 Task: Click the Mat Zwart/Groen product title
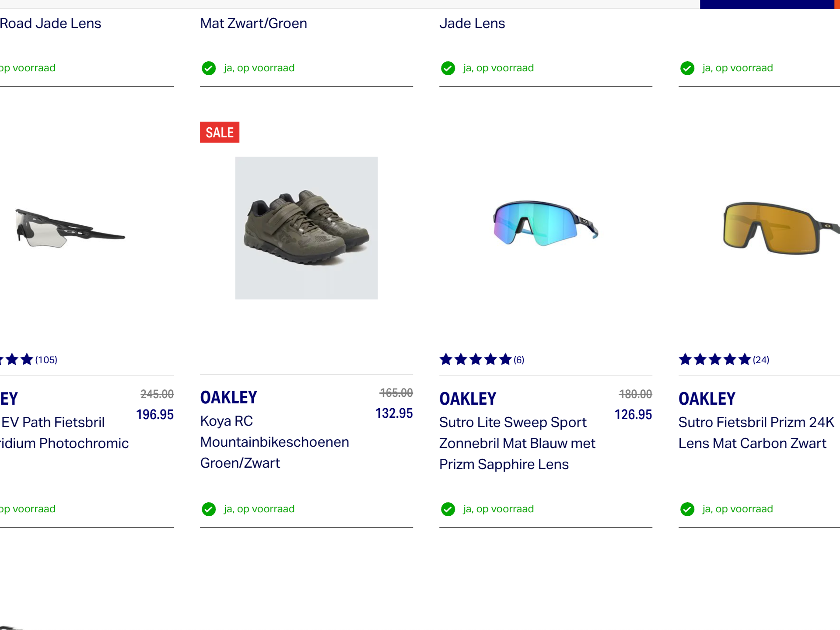point(254,23)
